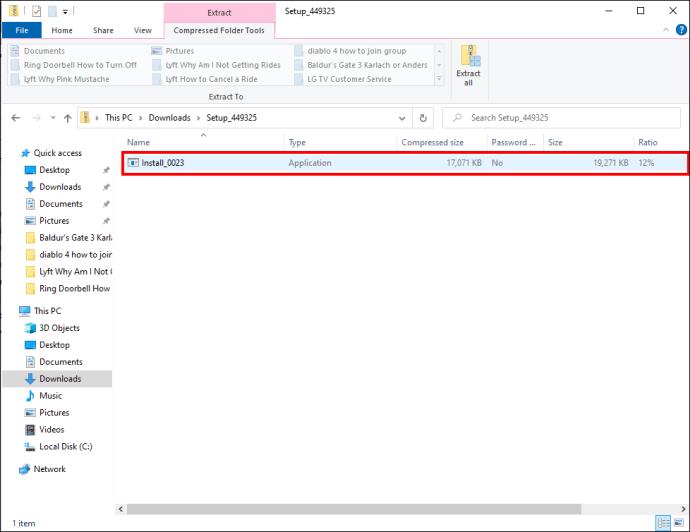This screenshot has height=532, width=690.
Task: Click the Search Setup_449325 field
Action: click(561, 118)
